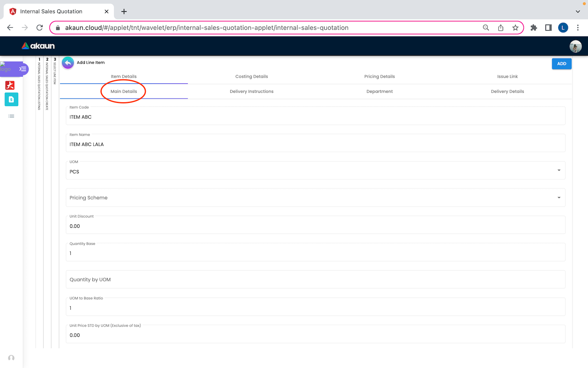Image resolution: width=588 pixels, height=368 pixels.
Task: Click the Item Code field
Action: tap(316, 116)
